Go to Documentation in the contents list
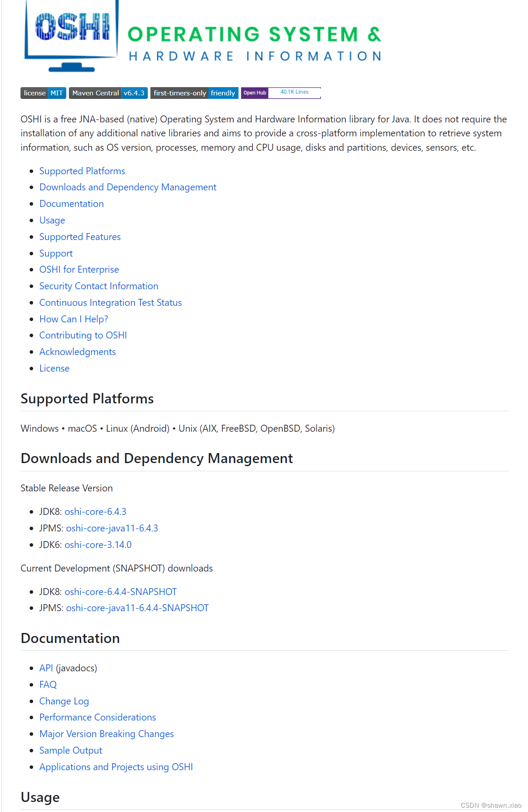 coord(72,204)
